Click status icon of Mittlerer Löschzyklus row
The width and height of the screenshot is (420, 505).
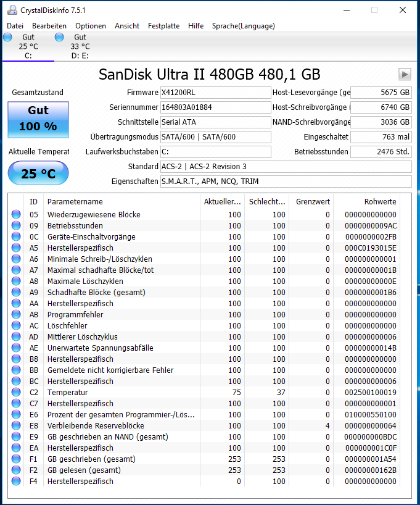click(x=16, y=336)
